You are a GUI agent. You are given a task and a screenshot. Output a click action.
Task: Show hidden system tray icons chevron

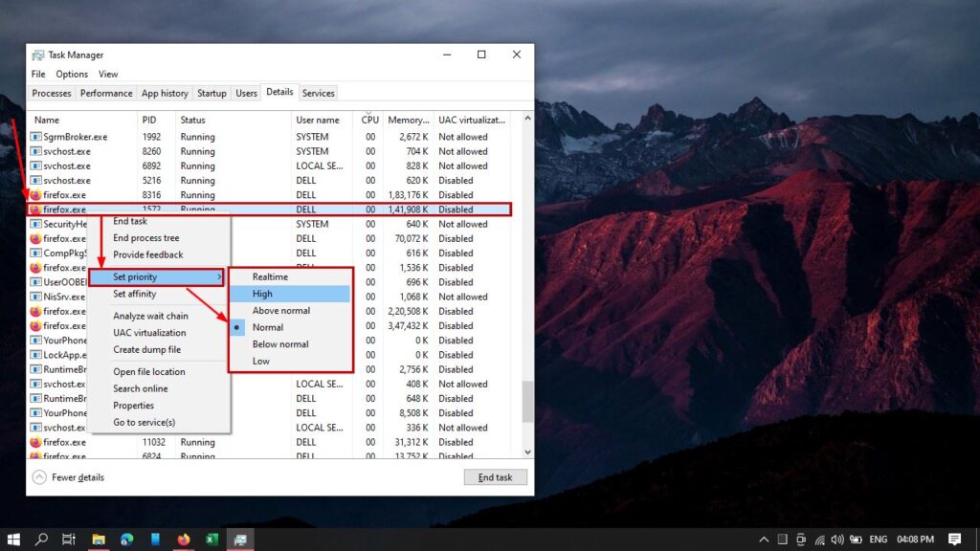pyautogui.click(x=764, y=540)
